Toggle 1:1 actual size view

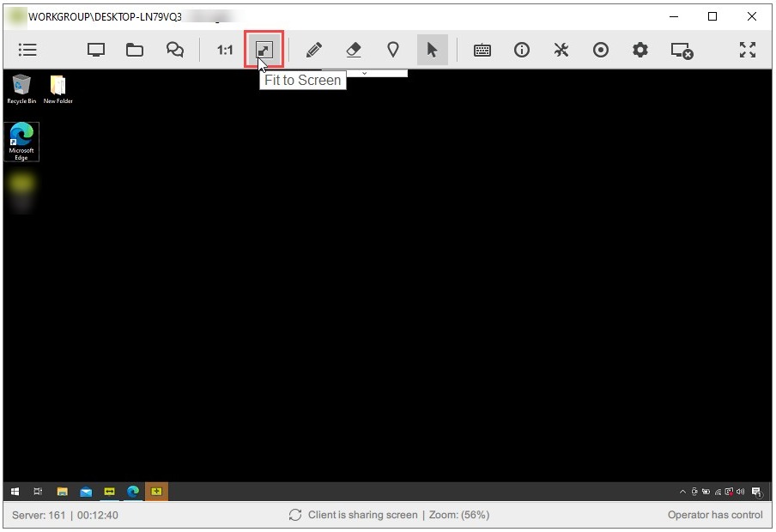pyautogui.click(x=223, y=50)
